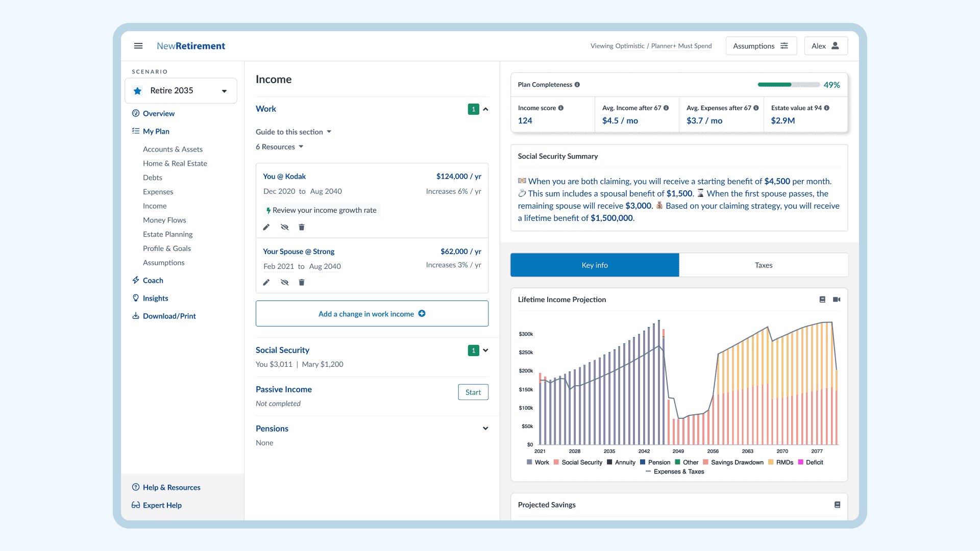The image size is (980, 551).
Task: Hide the Kodak income from plan
Action: click(285, 227)
